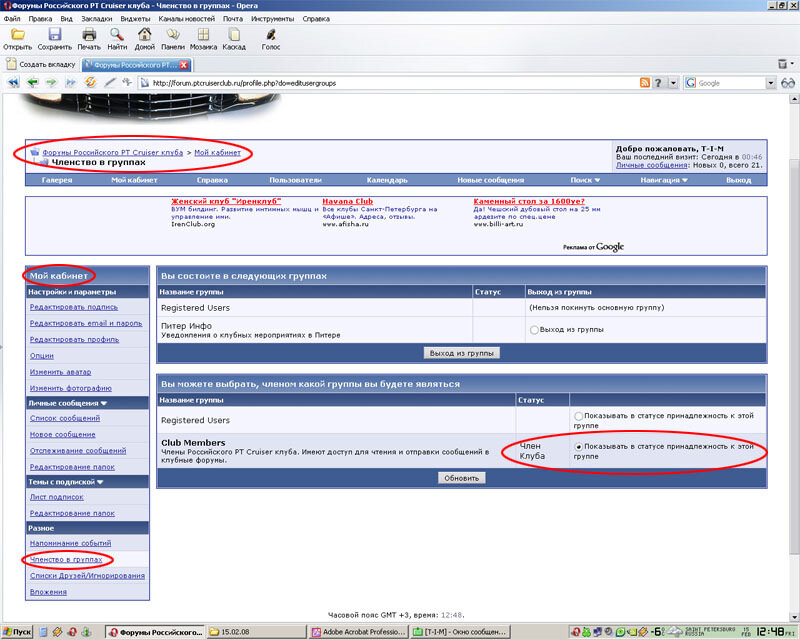Open the Инструменты menu
Viewport: 800px width, 640px height.
272,19
